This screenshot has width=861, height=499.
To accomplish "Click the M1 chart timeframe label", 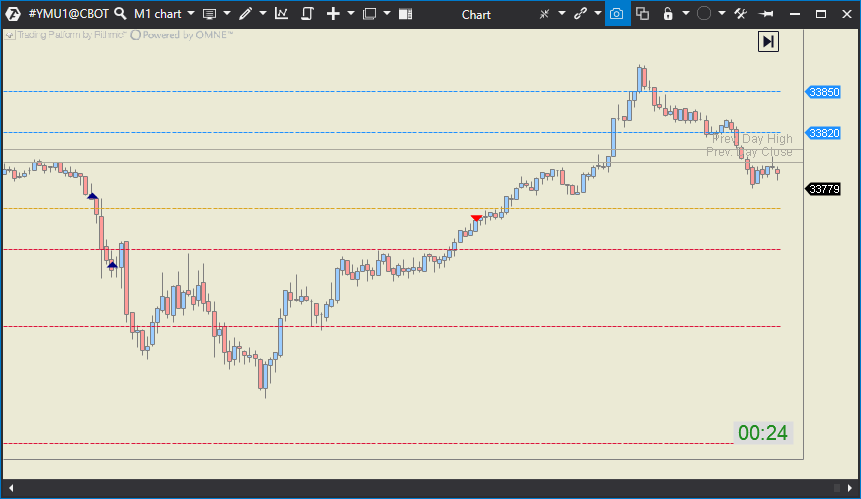I will [158, 14].
